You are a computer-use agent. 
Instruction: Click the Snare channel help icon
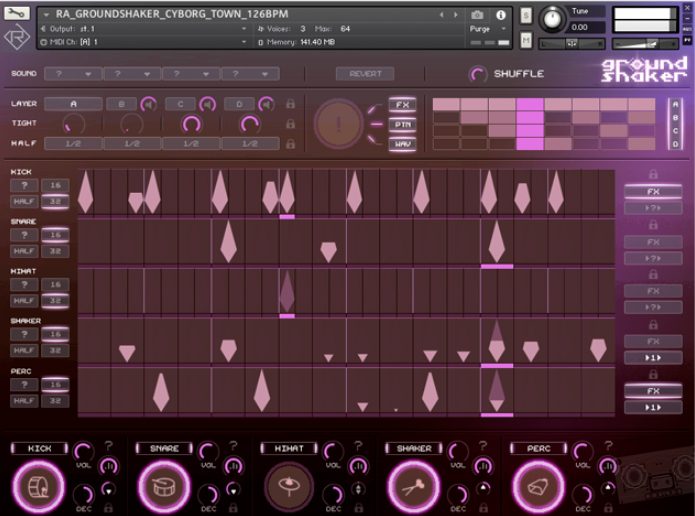point(234,446)
